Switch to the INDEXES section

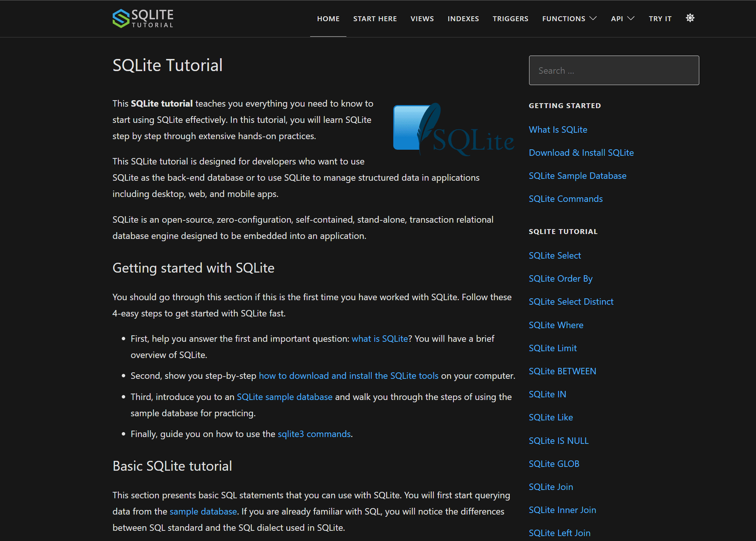[x=463, y=18]
